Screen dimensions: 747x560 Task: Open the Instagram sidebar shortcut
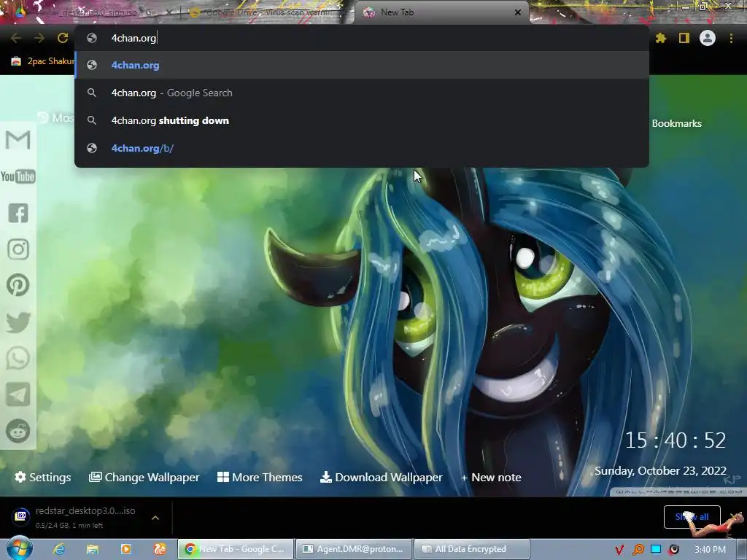click(x=18, y=249)
